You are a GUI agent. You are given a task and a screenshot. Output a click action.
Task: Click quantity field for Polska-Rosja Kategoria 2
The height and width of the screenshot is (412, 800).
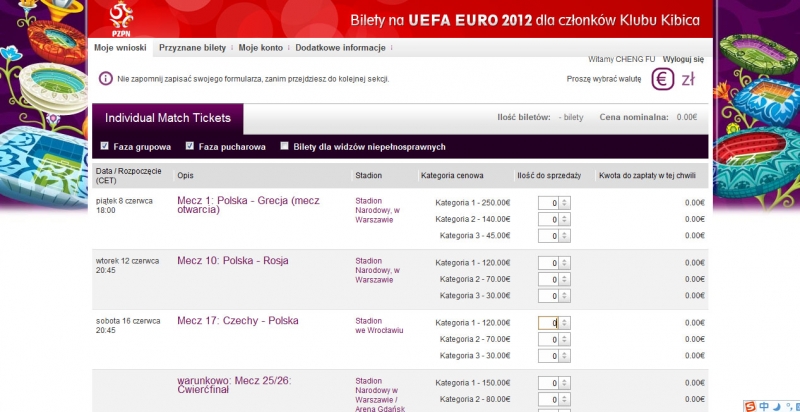(x=548, y=279)
